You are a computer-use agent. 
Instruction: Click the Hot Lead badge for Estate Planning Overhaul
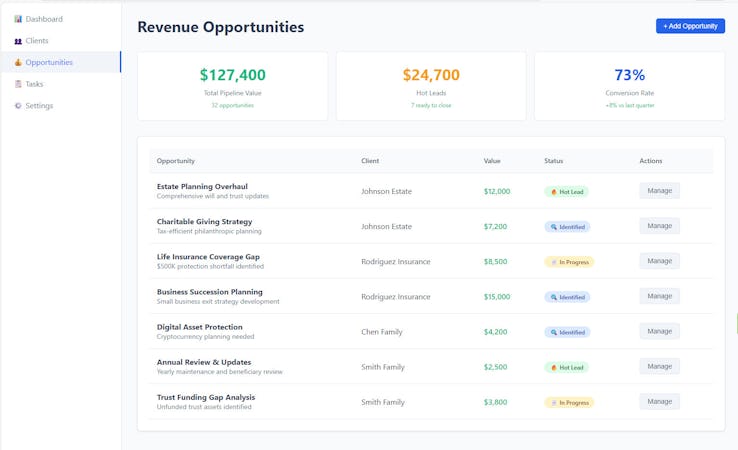click(566, 191)
